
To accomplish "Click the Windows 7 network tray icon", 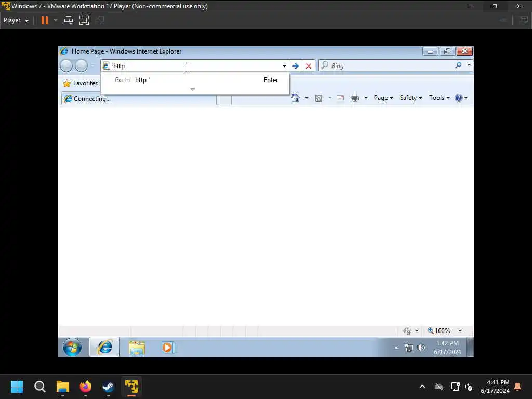I will [409, 348].
